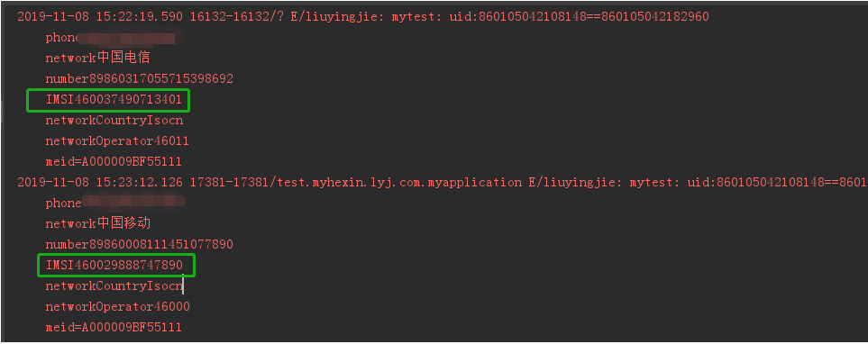Screen dimensions: 868x344
Task: Click the number89860008111451077890 line
Action: click(x=139, y=244)
